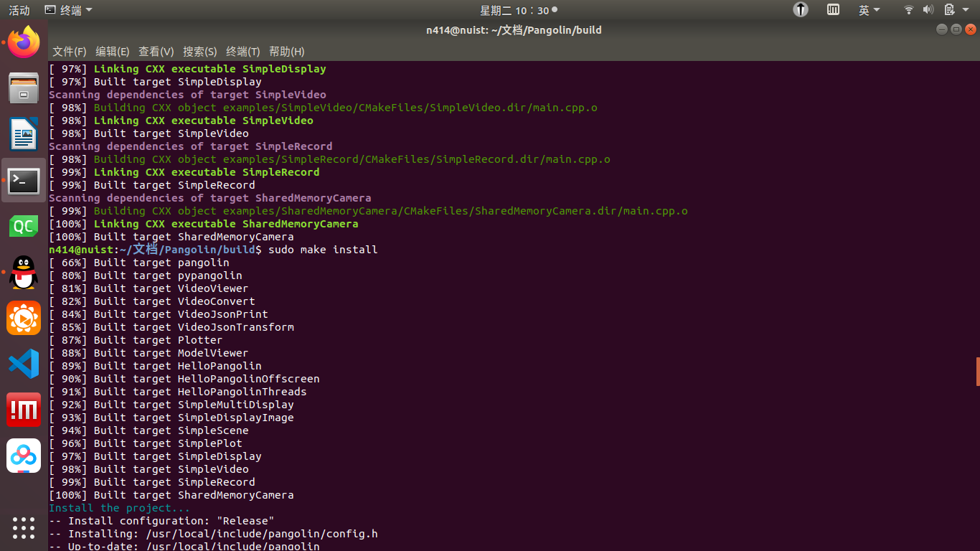Show all applications grid
The image size is (980, 551).
pos(24,527)
